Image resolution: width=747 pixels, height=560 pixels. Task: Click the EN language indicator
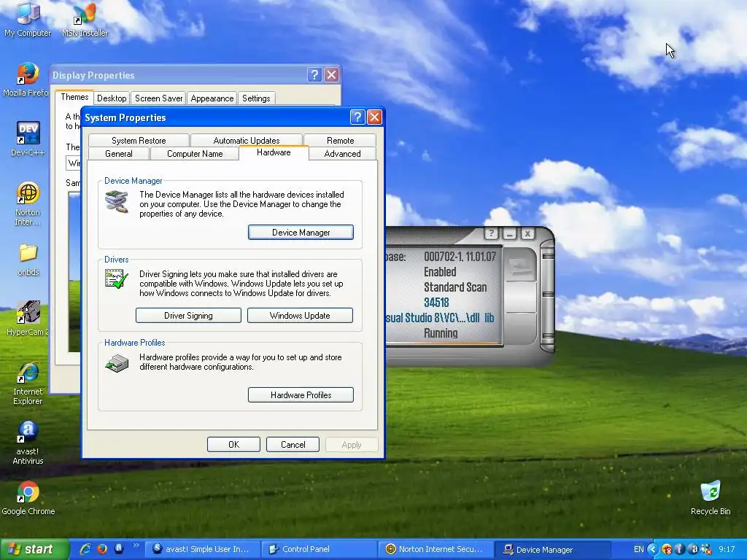point(639,550)
